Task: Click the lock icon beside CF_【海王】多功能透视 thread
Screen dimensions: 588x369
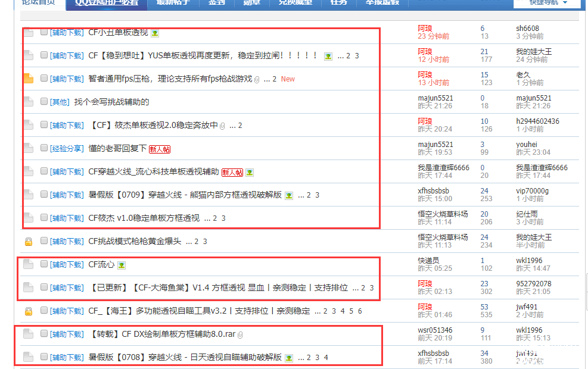Action: (x=29, y=311)
